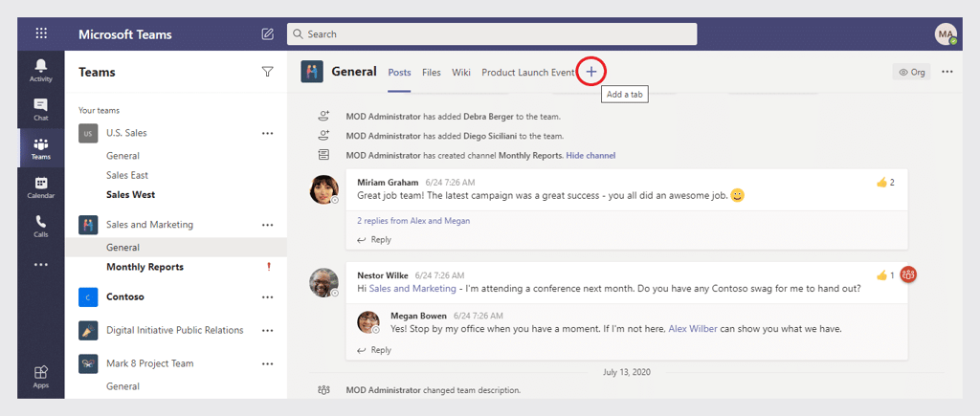
Task: Select Digital Initiative Public Relations team name
Action: [x=175, y=330]
